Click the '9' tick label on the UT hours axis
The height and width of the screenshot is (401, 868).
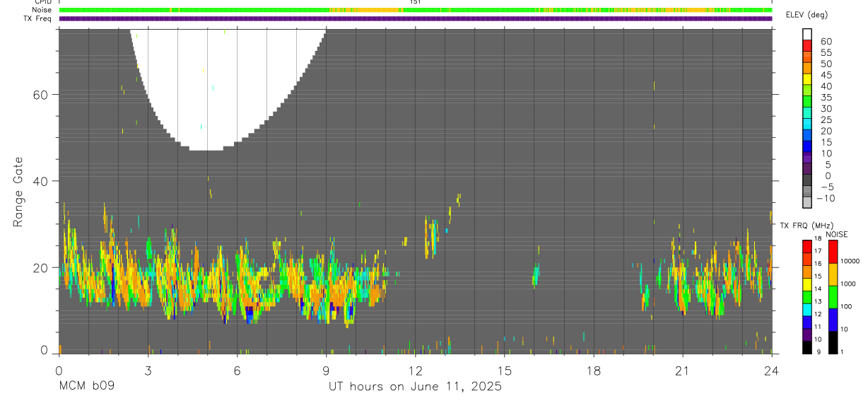pyautogui.click(x=326, y=371)
